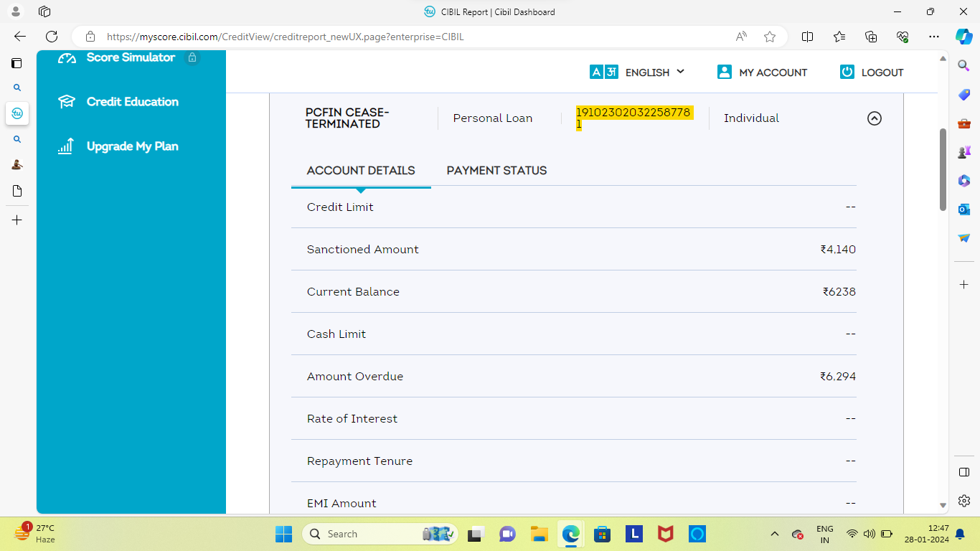Image resolution: width=980 pixels, height=551 pixels.
Task: Open browser Settings and more menu
Action: pyautogui.click(x=933, y=37)
